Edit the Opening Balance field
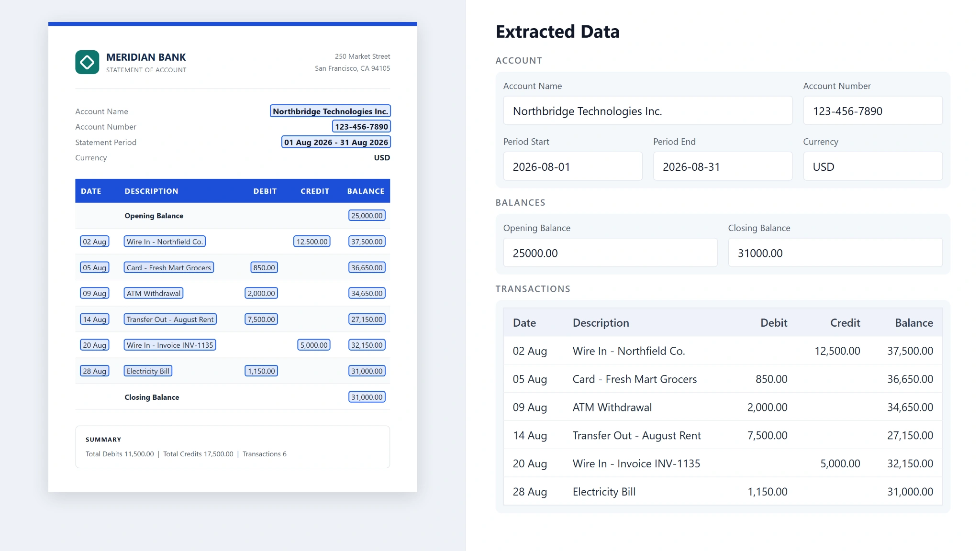This screenshot has width=980, height=551. click(x=610, y=253)
